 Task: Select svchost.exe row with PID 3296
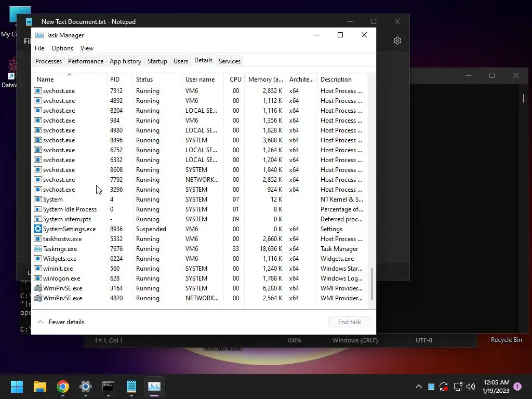coord(200,190)
